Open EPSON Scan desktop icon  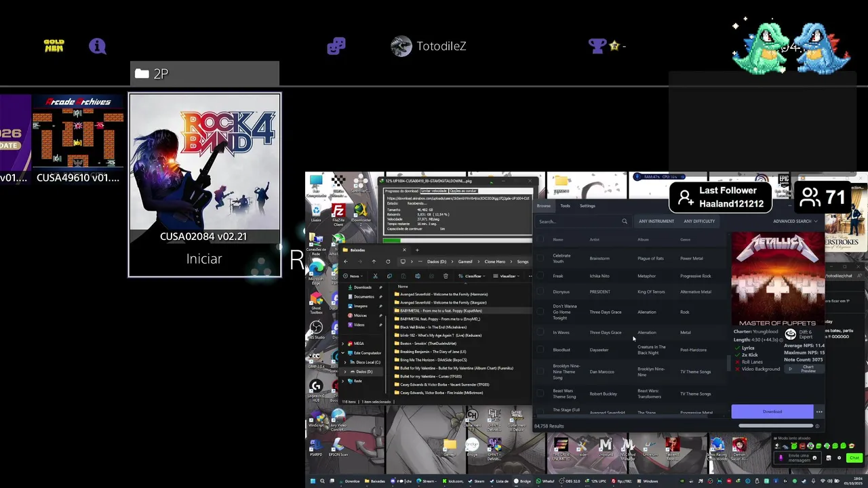pyautogui.click(x=338, y=446)
